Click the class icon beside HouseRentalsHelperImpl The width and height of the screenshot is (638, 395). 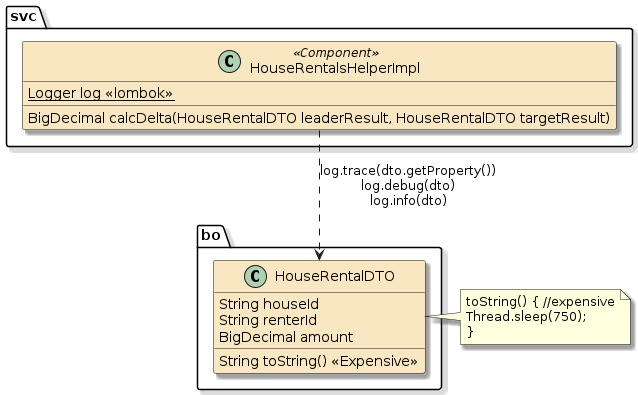pyautogui.click(x=229, y=61)
